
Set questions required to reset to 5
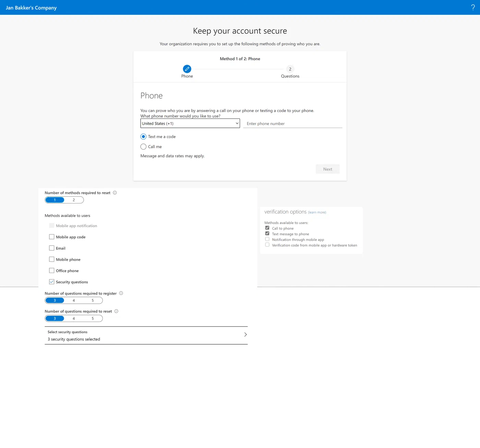point(93,319)
